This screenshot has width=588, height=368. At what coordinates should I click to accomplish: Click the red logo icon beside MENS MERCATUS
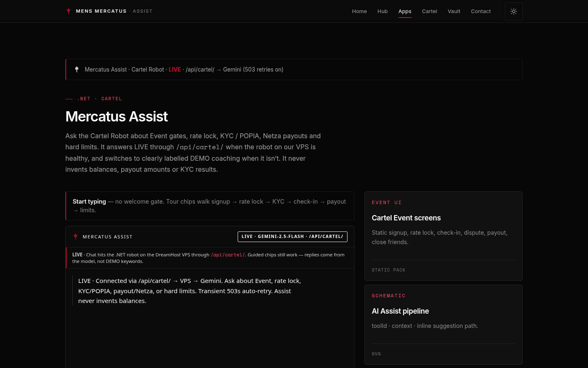point(69,11)
